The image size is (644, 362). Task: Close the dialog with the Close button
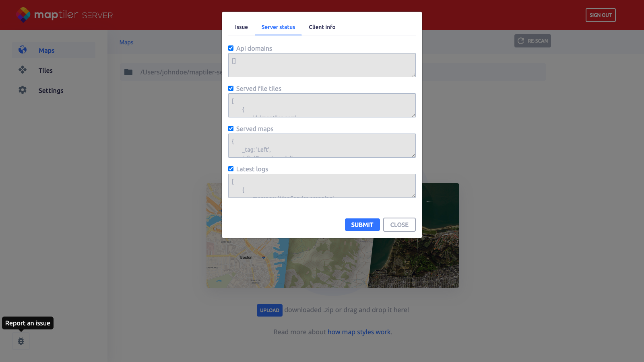click(x=399, y=224)
